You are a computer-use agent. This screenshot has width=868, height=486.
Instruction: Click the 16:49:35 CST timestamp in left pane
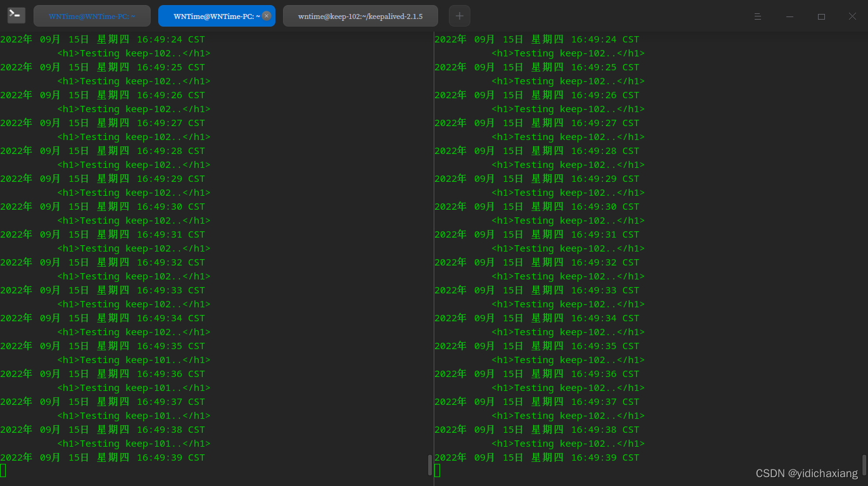(x=171, y=346)
